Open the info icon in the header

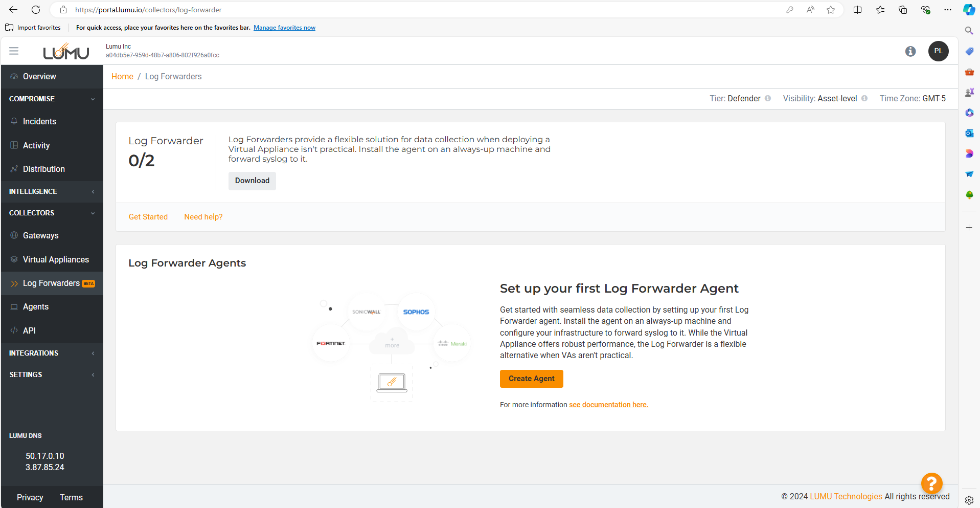coord(910,51)
